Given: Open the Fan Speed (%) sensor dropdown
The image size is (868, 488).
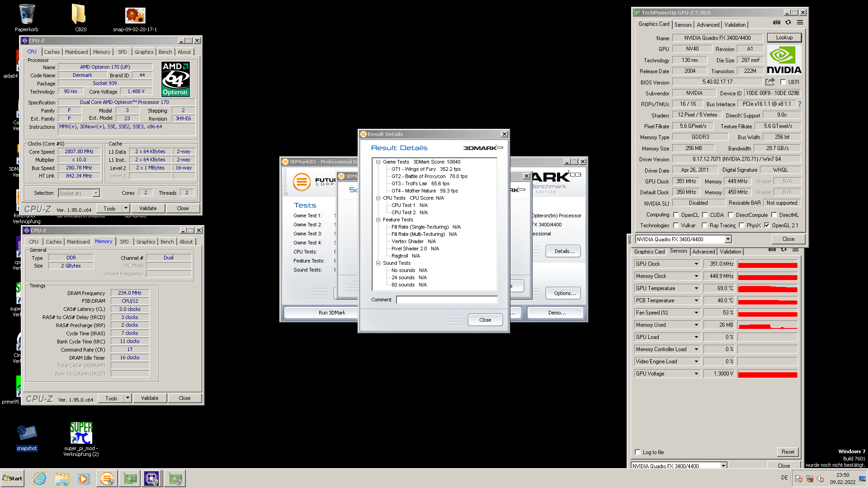Looking at the screenshot, I should pyautogui.click(x=696, y=313).
